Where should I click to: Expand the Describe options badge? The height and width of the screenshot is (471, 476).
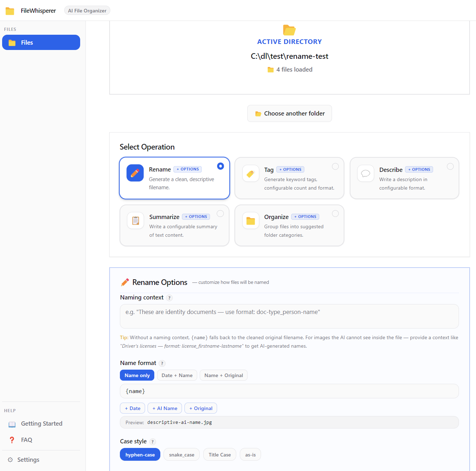click(419, 170)
